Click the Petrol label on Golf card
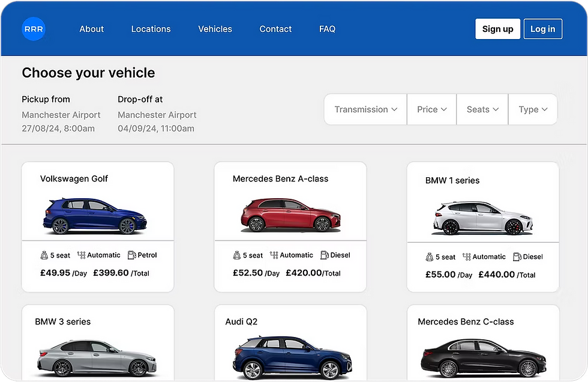The image size is (588, 382). [x=147, y=255]
